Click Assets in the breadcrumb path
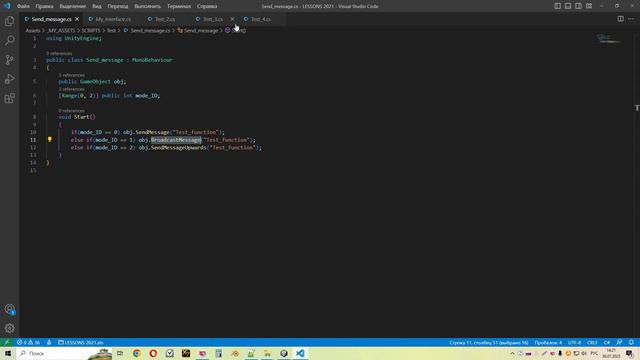The image size is (640, 360). [x=33, y=31]
